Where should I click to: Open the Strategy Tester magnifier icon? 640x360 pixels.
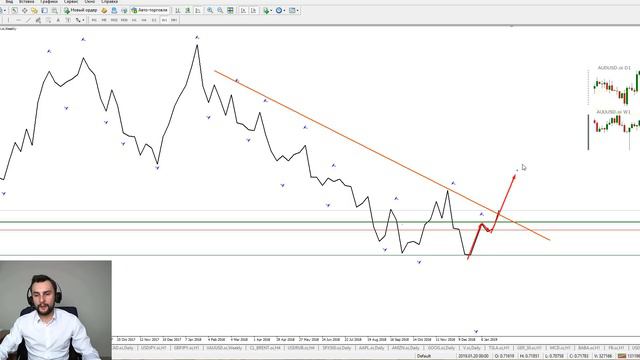pos(54,10)
